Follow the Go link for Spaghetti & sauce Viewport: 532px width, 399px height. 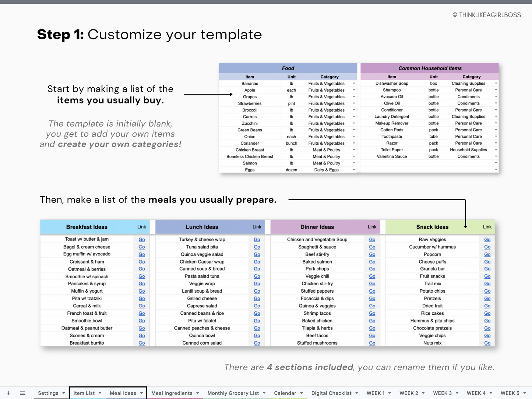pyautogui.click(x=372, y=247)
